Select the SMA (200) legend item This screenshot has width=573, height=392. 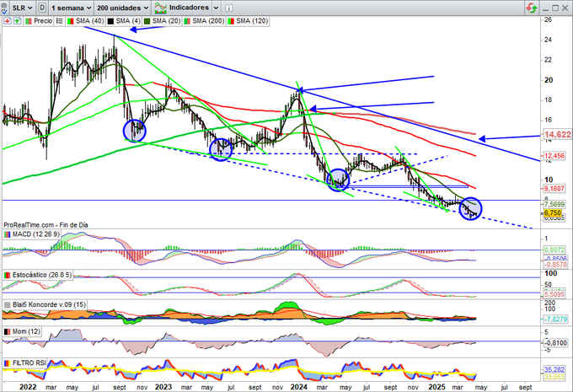pyautogui.click(x=208, y=21)
